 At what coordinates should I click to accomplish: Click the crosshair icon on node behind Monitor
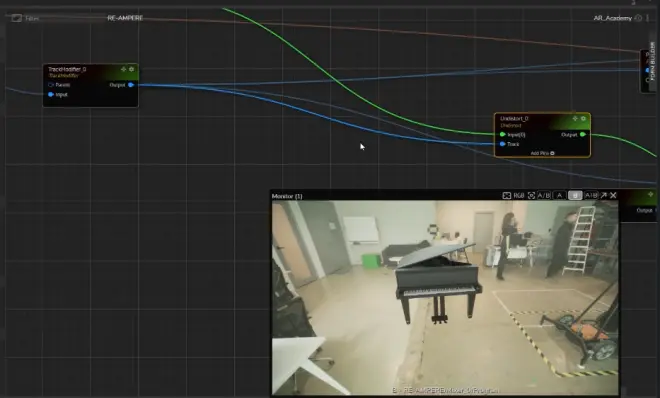coord(650,194)
